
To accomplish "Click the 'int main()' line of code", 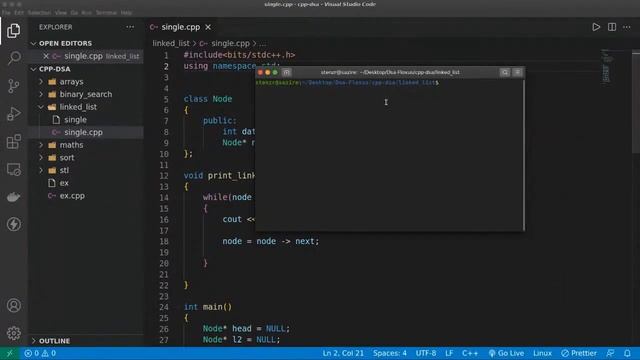I will (x=208, y=307).
